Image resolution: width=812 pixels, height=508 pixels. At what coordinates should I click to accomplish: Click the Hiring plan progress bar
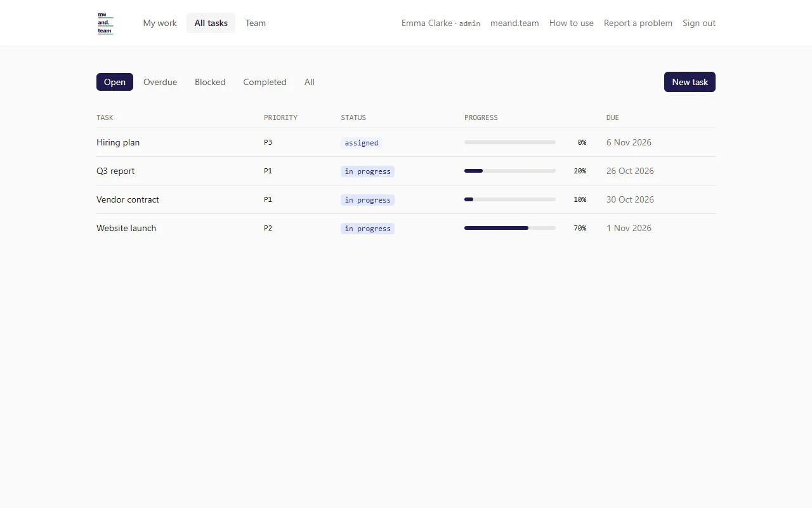510,142
